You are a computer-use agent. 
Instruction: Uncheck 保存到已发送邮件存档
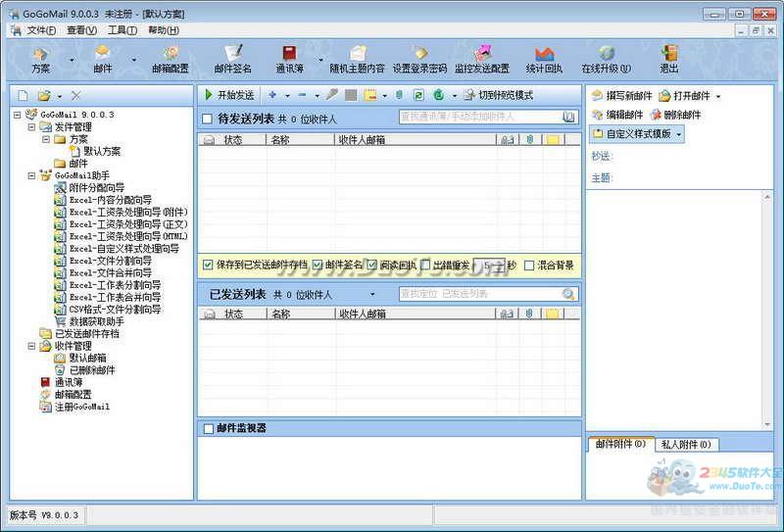208,265
